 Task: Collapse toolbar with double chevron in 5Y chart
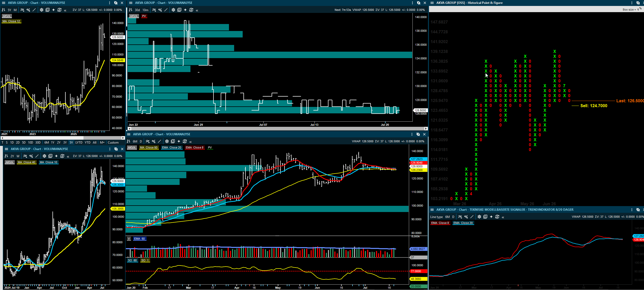65,10
